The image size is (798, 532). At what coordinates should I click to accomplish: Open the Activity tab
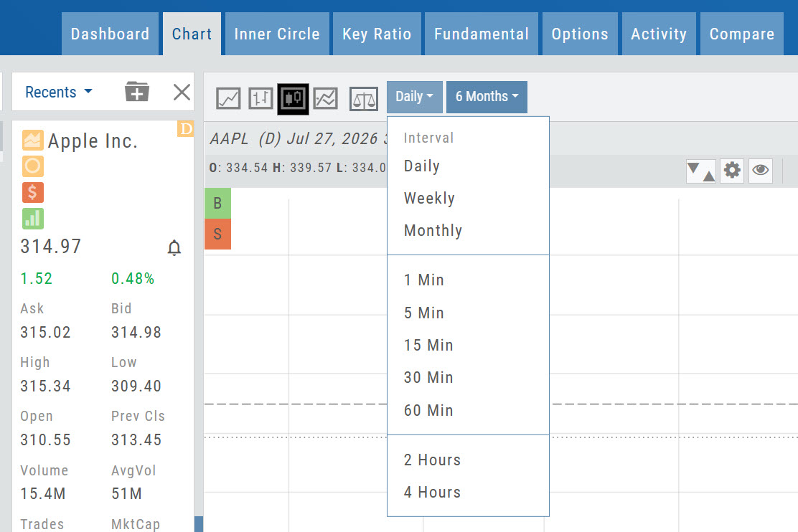(x=659, y=34)
